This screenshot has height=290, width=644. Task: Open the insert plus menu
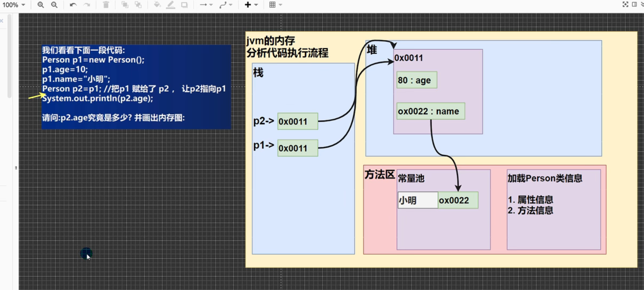click(x=251, y=5)
